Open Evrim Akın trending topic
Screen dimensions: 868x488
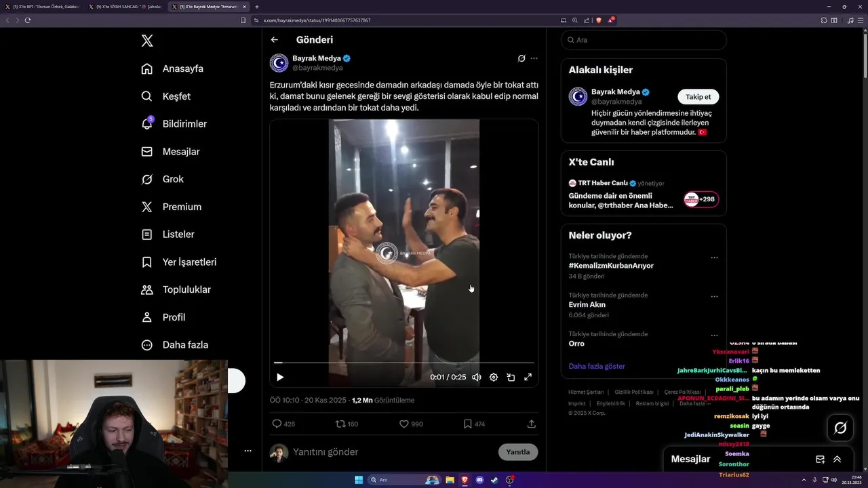click(587, 304)
